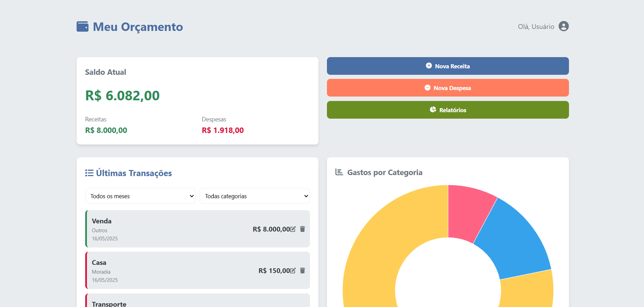This screenshot has width=644, height=307.
Task: Click the Meu Orçamento title
Action: coord(138,27)
